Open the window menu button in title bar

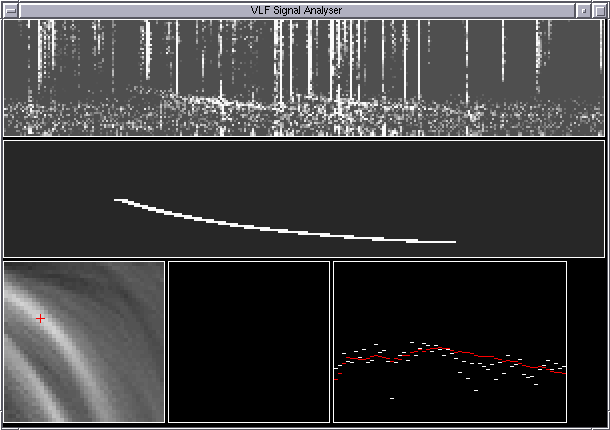tap(11, 9)
